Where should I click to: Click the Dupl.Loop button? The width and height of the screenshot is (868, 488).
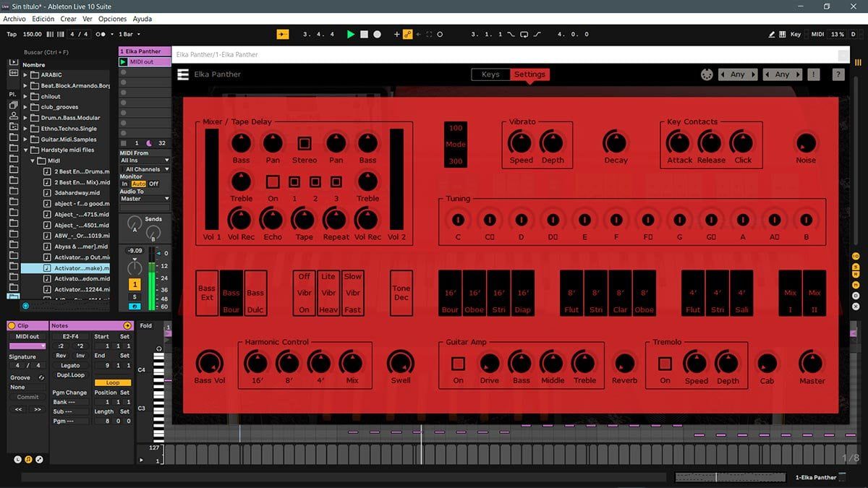pyautogui.click(x=70, y=375)
